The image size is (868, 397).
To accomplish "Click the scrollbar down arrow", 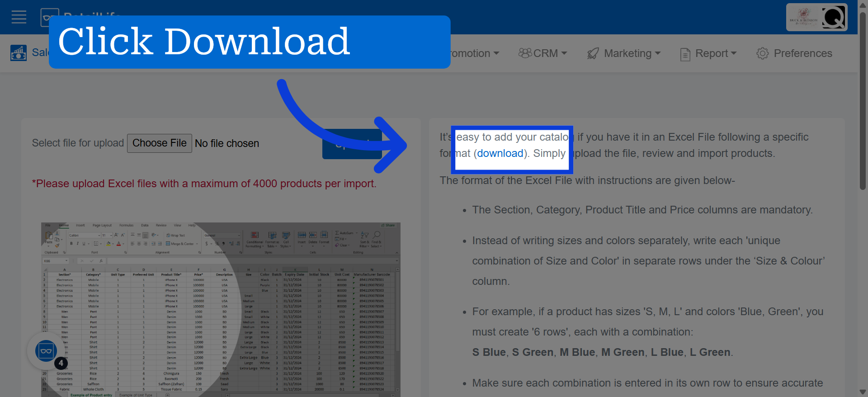I will point(863,392).
